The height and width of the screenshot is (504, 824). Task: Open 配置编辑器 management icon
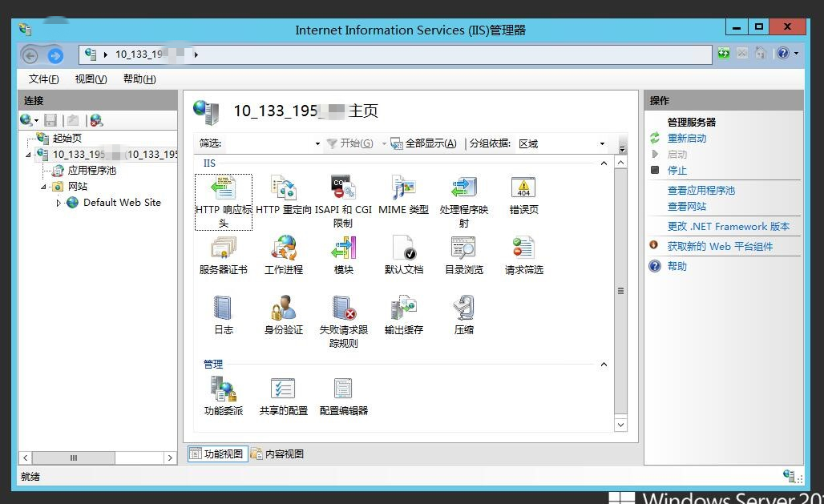click(x=343, y=397)
